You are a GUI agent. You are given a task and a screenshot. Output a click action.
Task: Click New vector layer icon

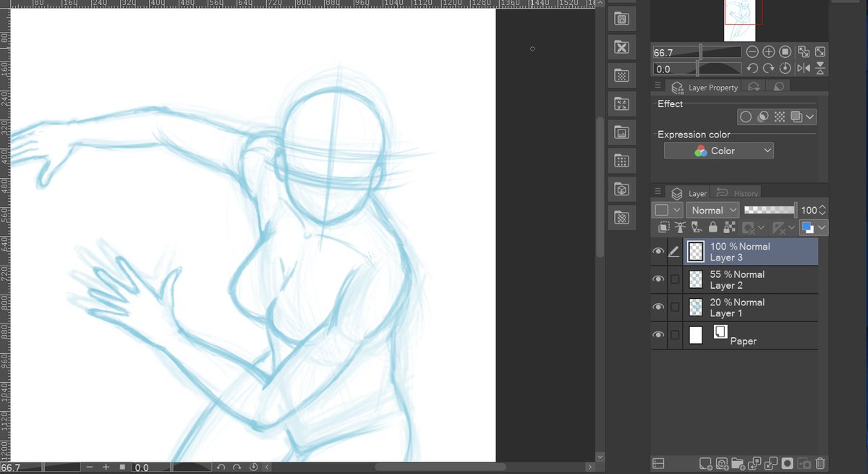722,463
